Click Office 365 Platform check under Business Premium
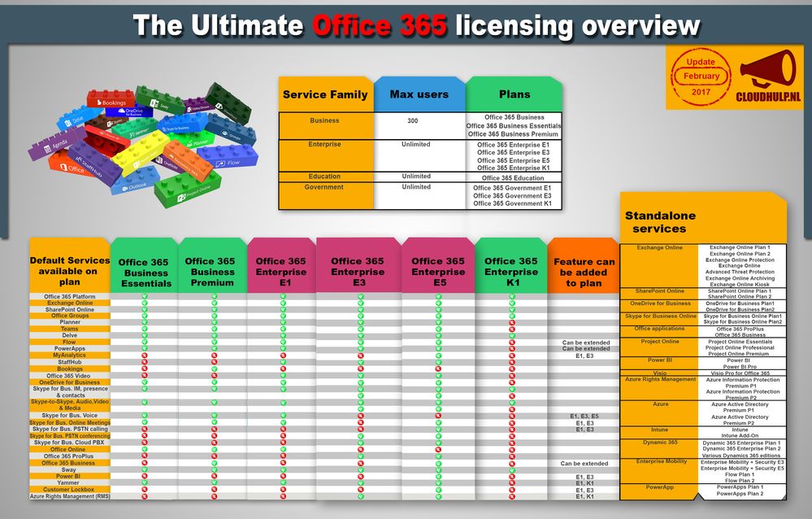 (x=215, y=297)
